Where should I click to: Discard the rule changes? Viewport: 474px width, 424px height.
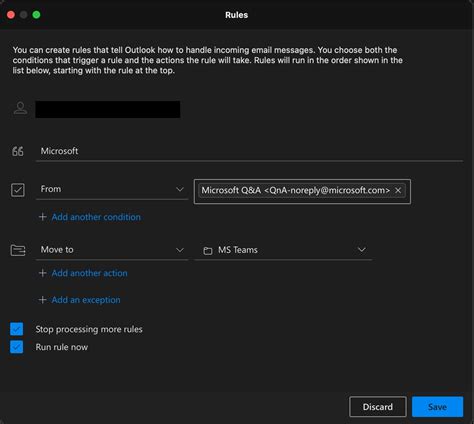[378, 407]
